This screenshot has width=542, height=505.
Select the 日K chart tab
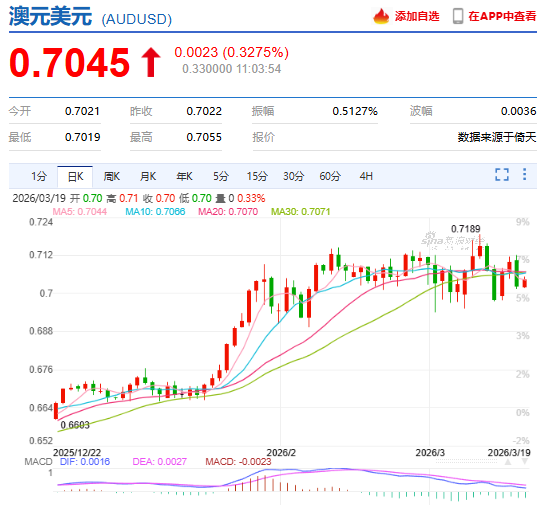coord(75,177)
